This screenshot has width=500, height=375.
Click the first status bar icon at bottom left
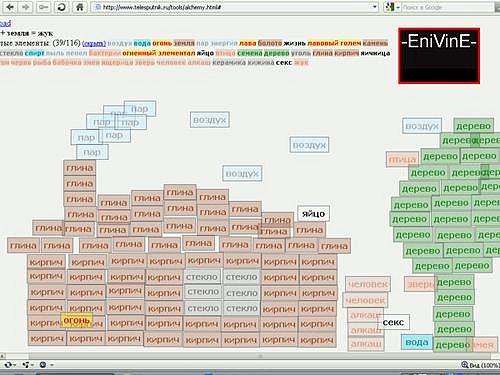(x=8, y=365)
